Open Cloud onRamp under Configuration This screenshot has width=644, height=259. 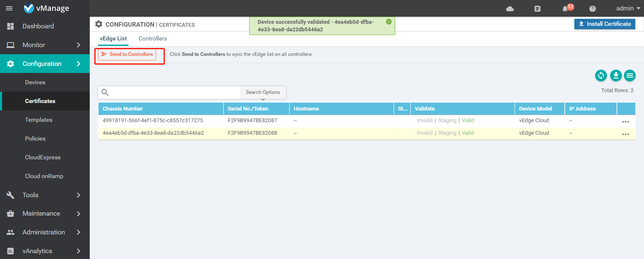click(x=44, y=176)
